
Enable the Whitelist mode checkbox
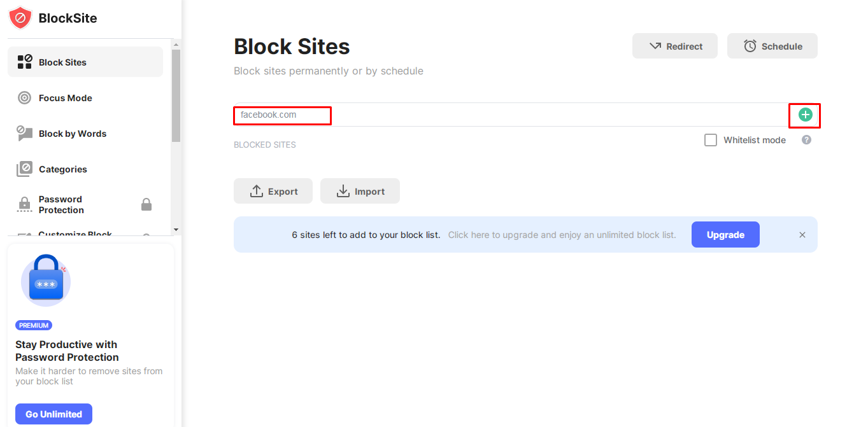[711, 140]
